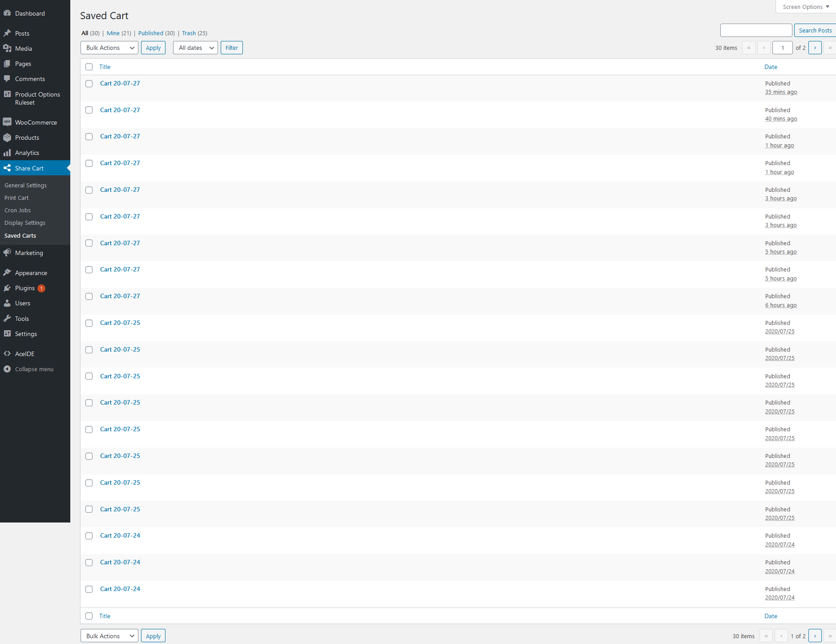
Task: Click the Posts pushpin icon
Action: pyautogui.click(x=7, y=33)
